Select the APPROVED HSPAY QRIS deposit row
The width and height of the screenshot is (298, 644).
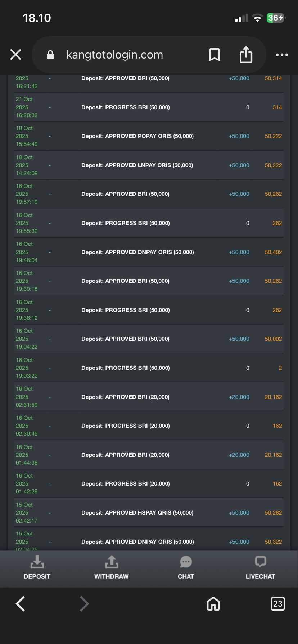137,513
